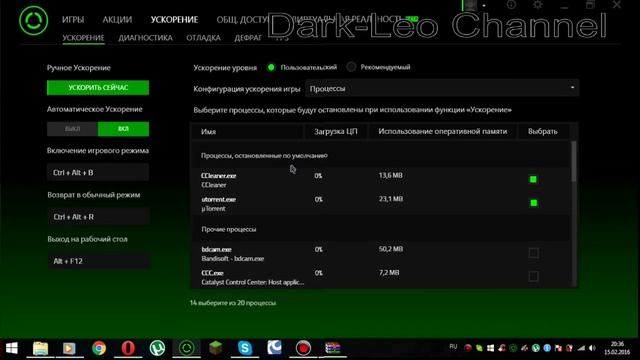This screenshot has height=360, width=640.
Task: Open Windows Start button
Action: tap(12, 348)
